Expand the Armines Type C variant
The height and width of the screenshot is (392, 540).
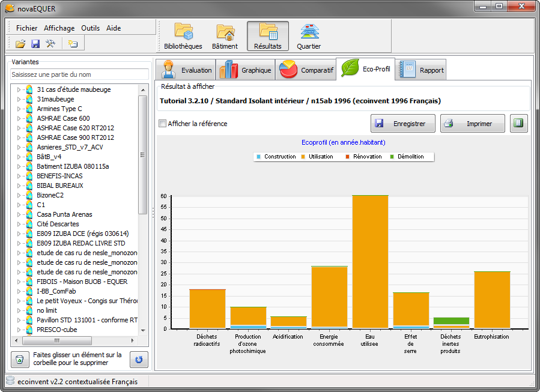(19, 109)
